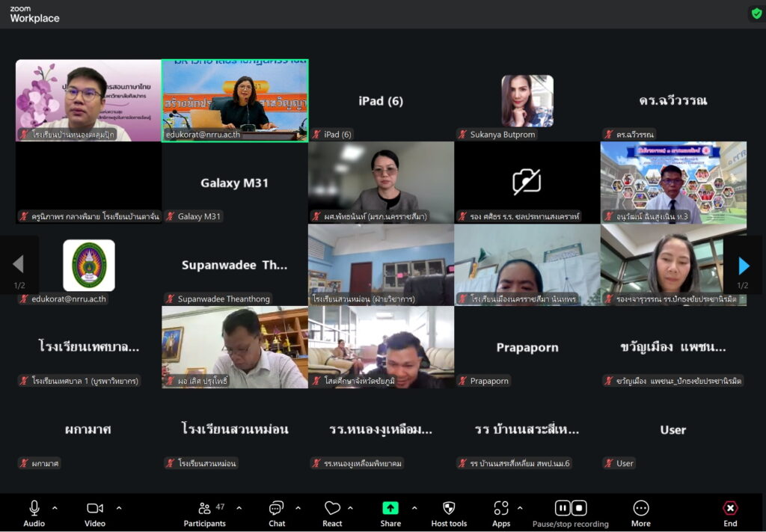Expand the chevron next to Participants
766x532 pixels.
239,508
